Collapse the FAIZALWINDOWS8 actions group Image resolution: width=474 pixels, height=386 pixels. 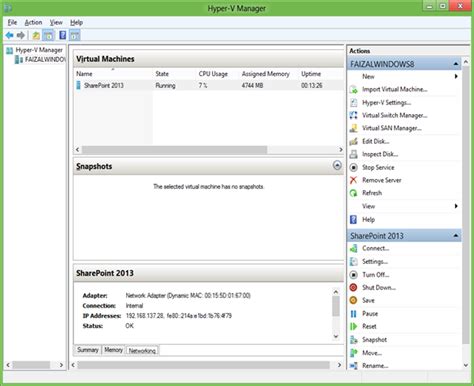456,64
